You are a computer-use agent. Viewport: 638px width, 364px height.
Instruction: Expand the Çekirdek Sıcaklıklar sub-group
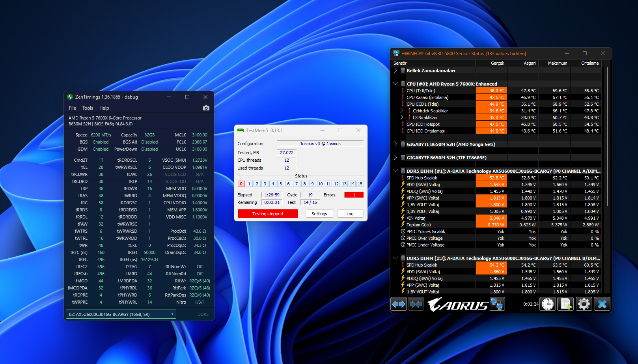point(402,111)
